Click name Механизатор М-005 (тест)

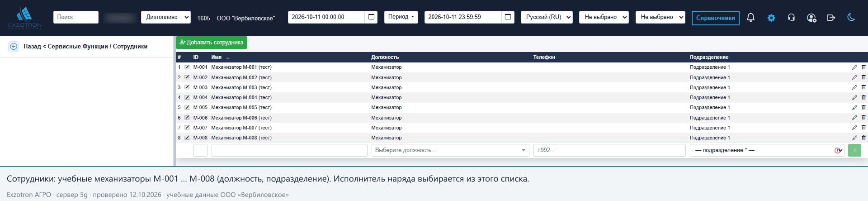[x=241, y=107]
